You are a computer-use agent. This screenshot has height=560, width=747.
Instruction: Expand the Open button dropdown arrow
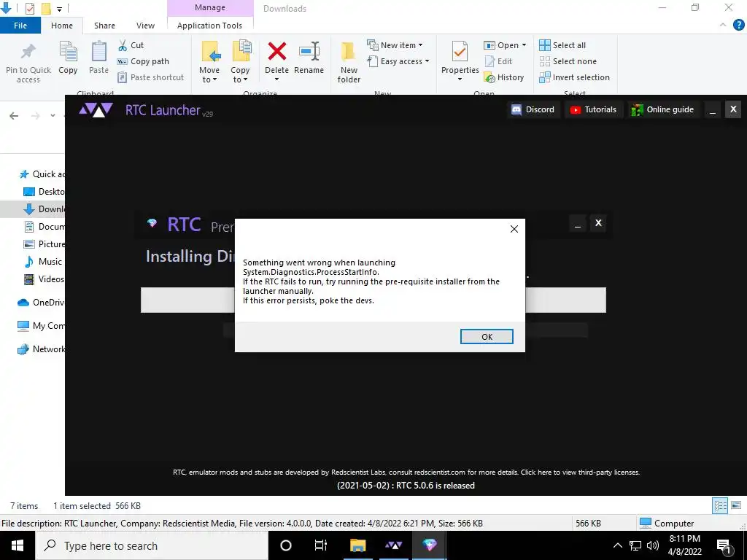pyautogui.click(x=524, y=45)
